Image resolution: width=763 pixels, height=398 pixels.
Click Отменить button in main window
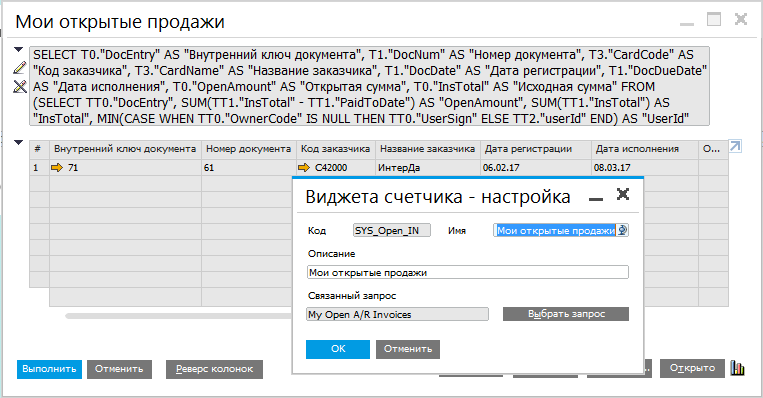[119, 369]
